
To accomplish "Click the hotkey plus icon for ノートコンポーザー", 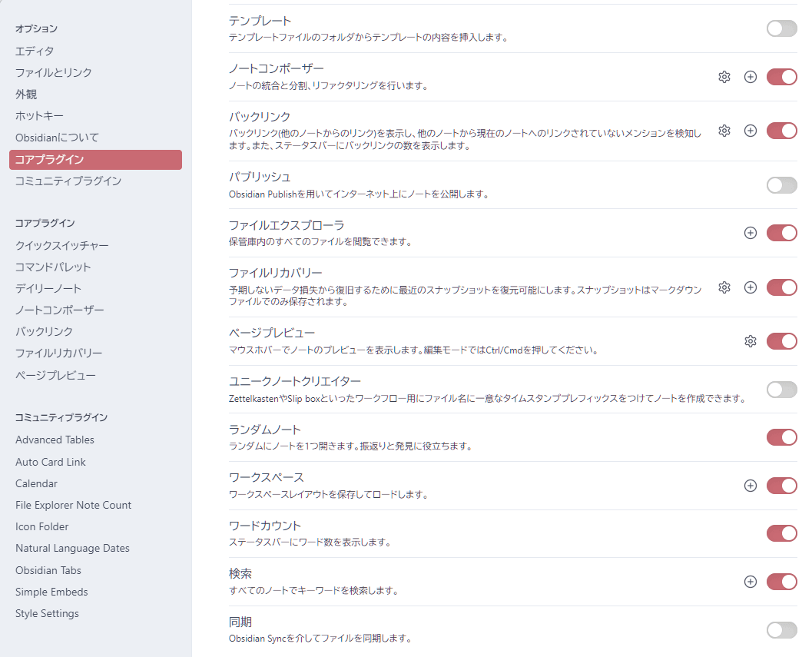I will [x=751, y=77].
